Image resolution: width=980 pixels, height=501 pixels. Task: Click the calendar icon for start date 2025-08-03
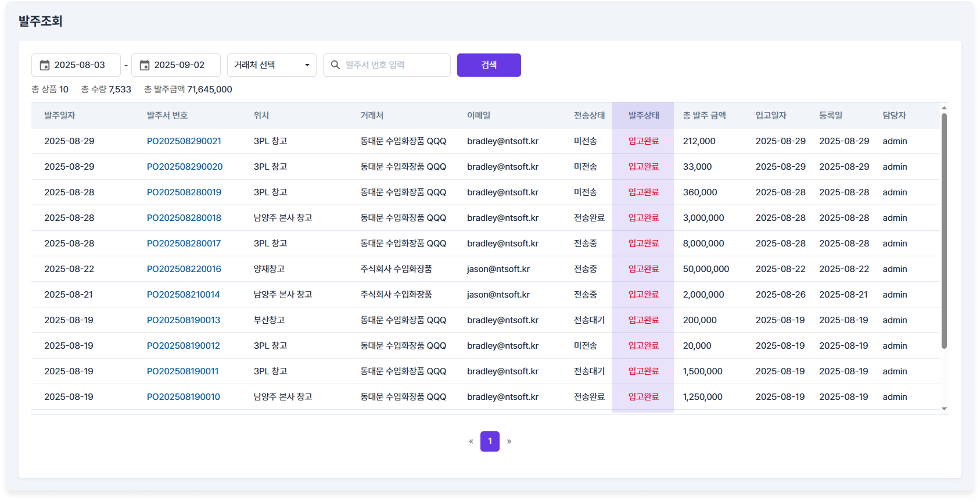45,65
